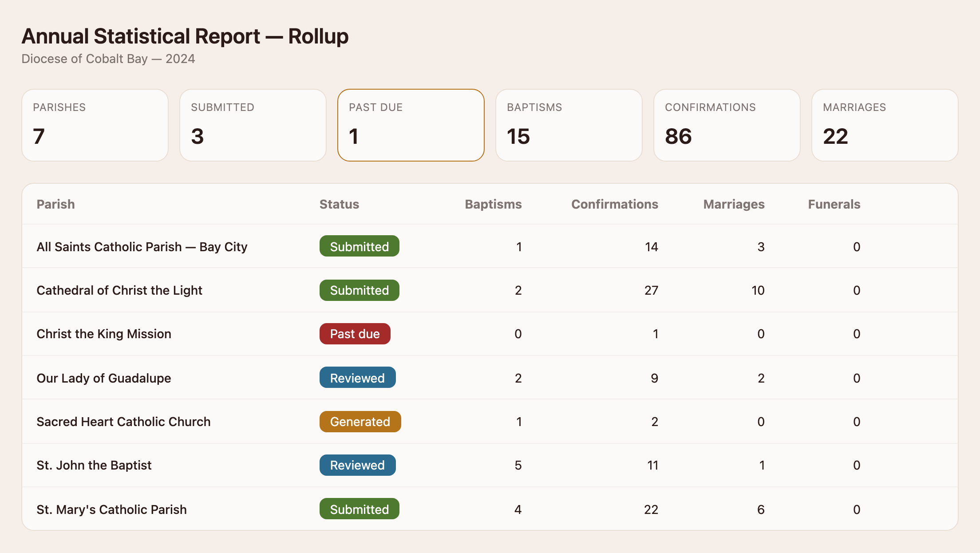The image size is (980, 553).
Task: Click Submitted badge for All Saints
Action: point(360,246)
